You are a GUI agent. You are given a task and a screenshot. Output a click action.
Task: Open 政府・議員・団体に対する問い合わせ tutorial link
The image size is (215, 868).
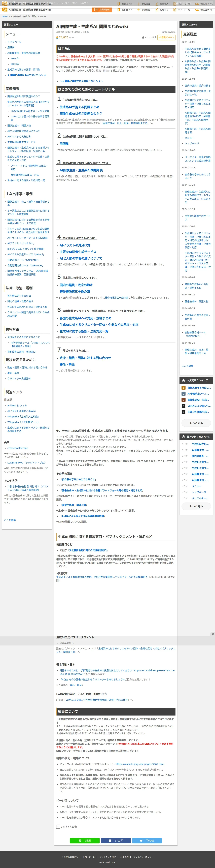point(85,358)
